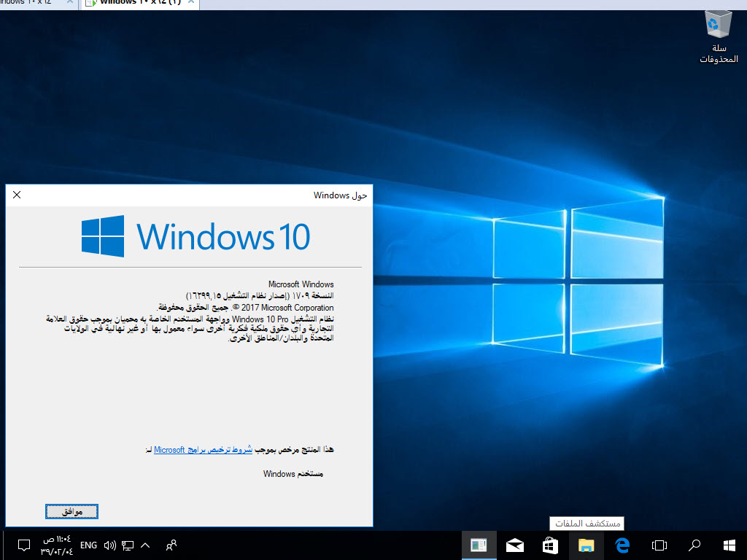Viewport: 747px width, 560px height.
Task: Open the Mail app from taskbar
Action: tap(515, 545)
